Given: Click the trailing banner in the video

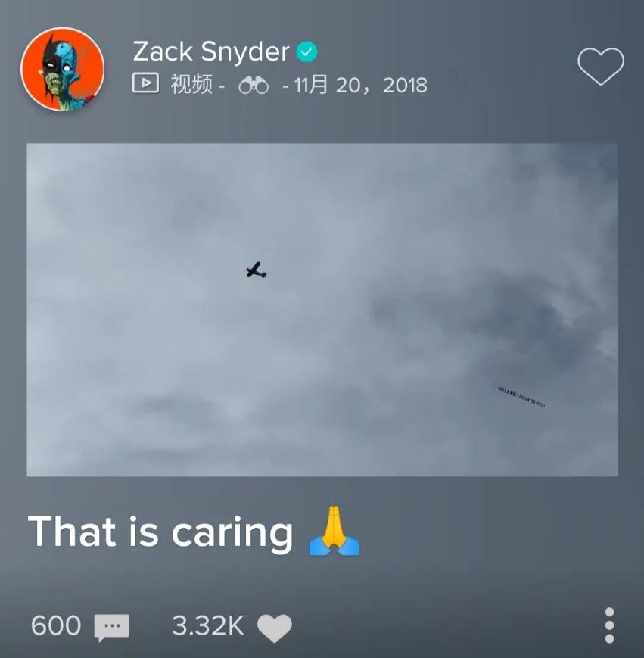Looking at the screenshot, I should [x=521, y=397].
